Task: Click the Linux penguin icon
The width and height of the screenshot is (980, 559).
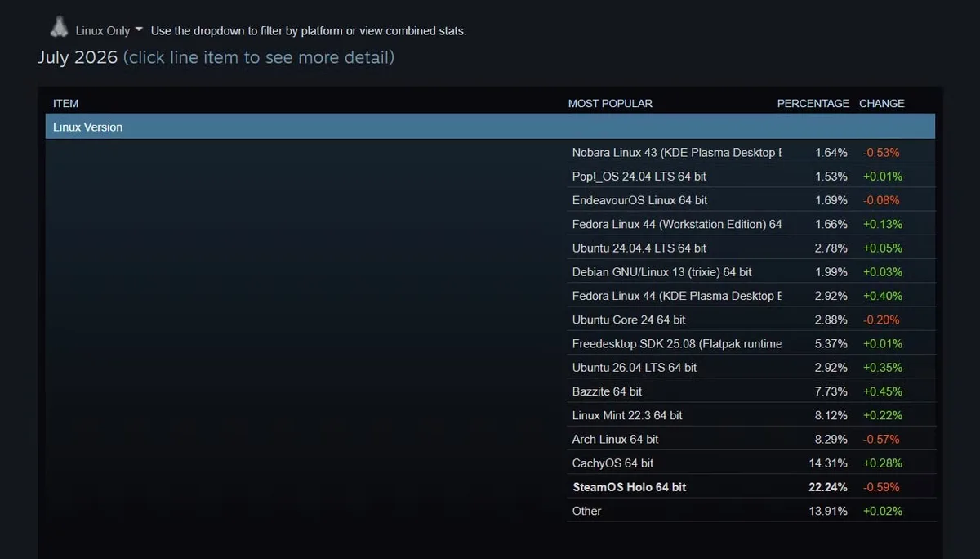Action: coord(58,28)
